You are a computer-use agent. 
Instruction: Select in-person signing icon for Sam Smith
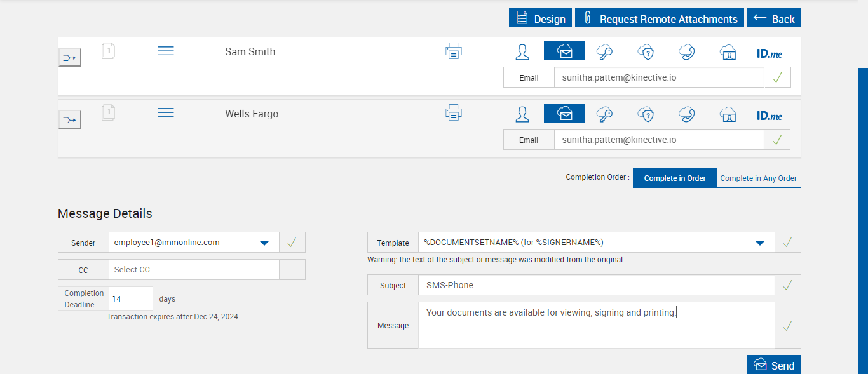[522, 51]
